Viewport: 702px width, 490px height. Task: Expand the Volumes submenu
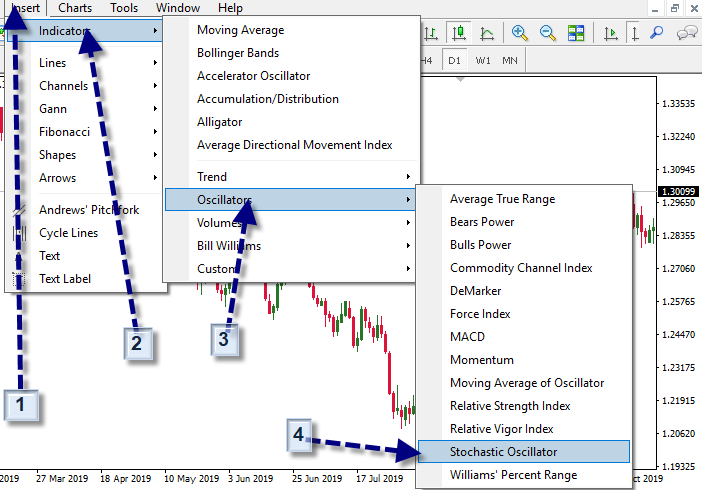point(290,223)
